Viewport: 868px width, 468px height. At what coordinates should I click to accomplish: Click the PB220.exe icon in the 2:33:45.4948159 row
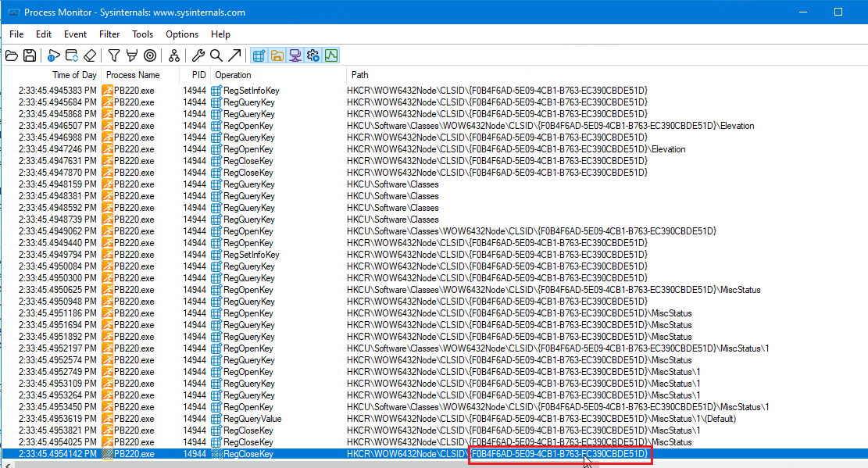[x=107, y=184]
